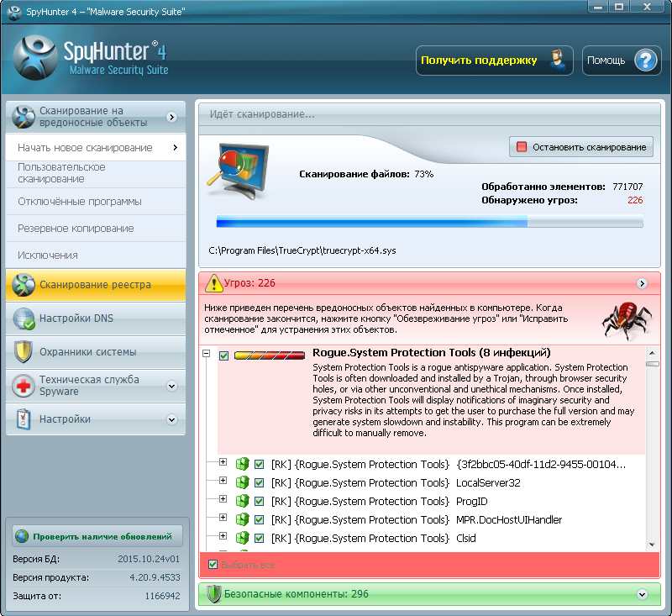672x616 pixels.
Task: Click the yellow-red threat level bar
Action: [270, 355]
